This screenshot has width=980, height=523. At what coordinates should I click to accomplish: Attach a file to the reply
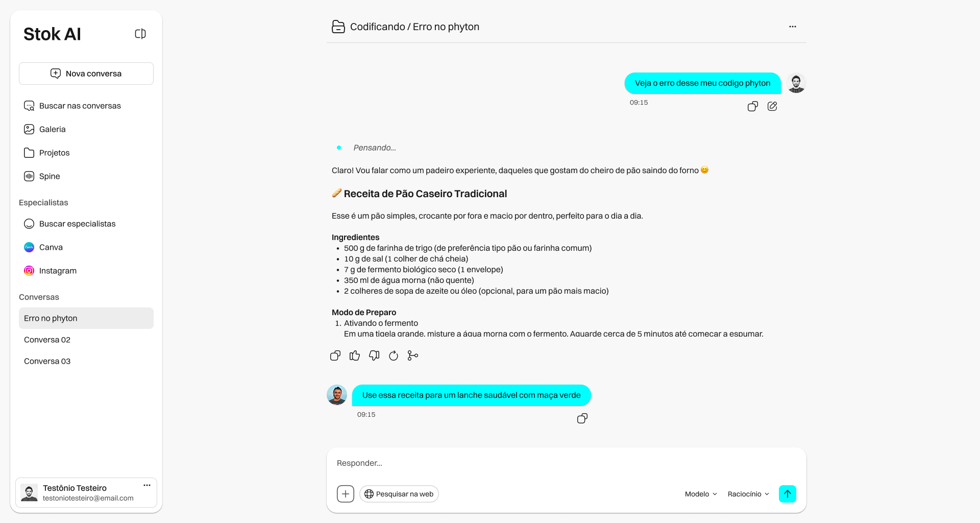[x=346, y=494]
